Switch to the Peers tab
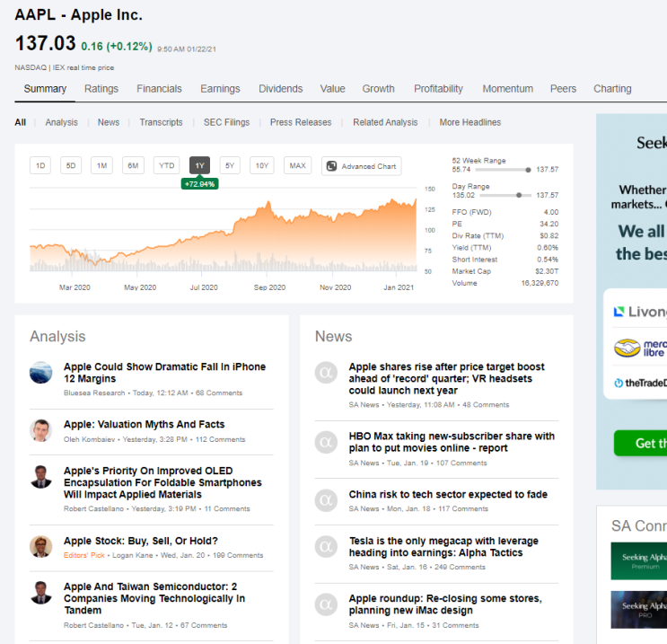The height and width of the screenshot is (644, 667). (563, 89)
